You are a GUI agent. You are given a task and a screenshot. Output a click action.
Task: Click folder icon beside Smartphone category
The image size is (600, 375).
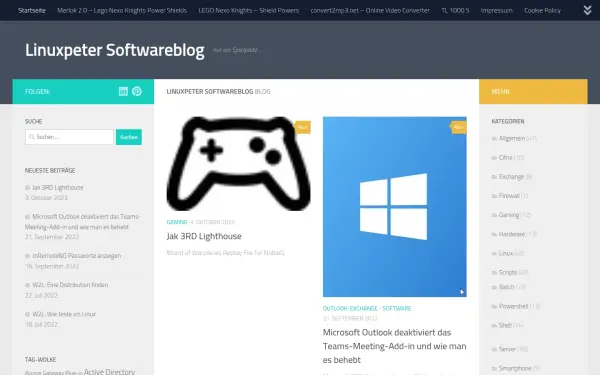click(x=494, y=368)
